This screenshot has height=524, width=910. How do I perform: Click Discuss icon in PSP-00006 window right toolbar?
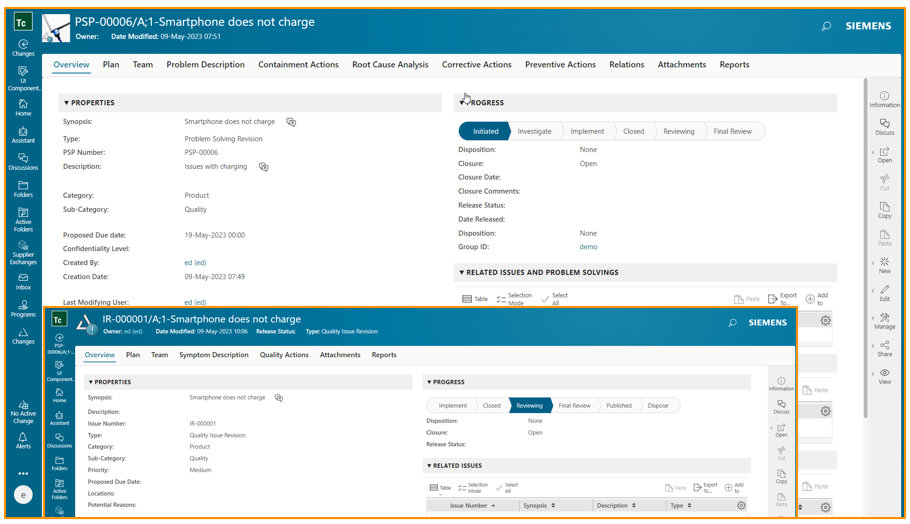click(x=884, y=127)
